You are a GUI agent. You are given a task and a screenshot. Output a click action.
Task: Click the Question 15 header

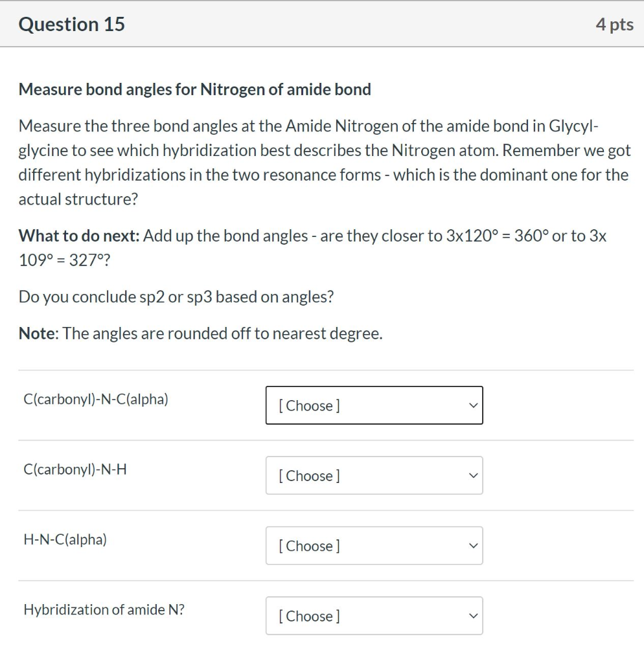click(71, 24)
